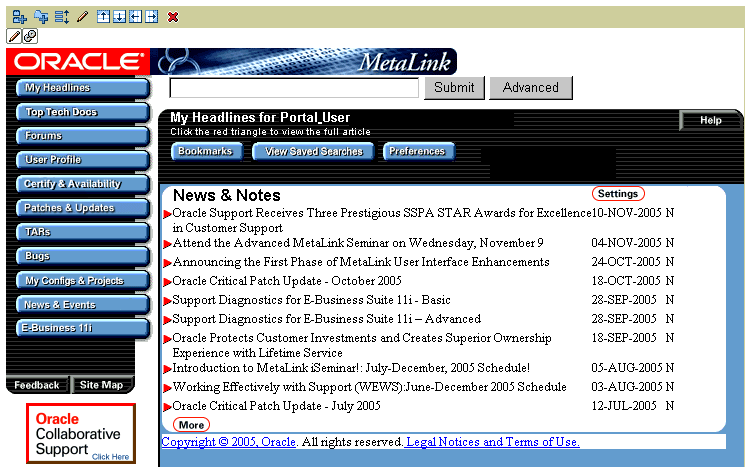Click red triangle for MetaLink iSeminar schedule

(x=167, y=369)
